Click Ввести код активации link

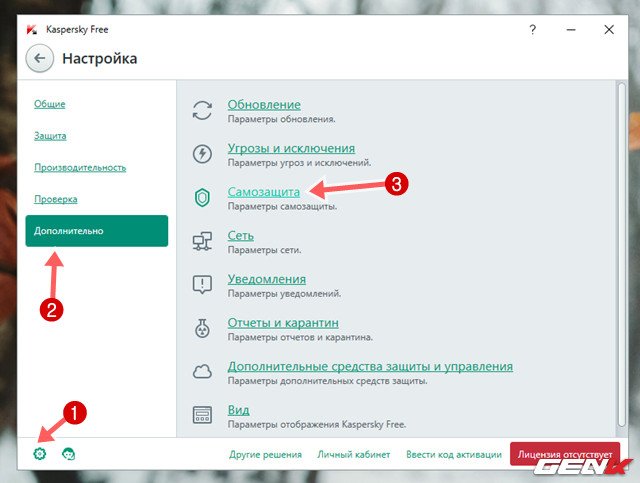454,454
